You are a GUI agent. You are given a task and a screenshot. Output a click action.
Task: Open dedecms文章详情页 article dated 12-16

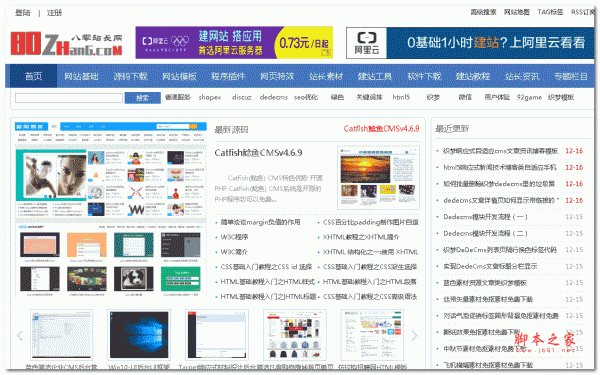(x=501, y=201)
